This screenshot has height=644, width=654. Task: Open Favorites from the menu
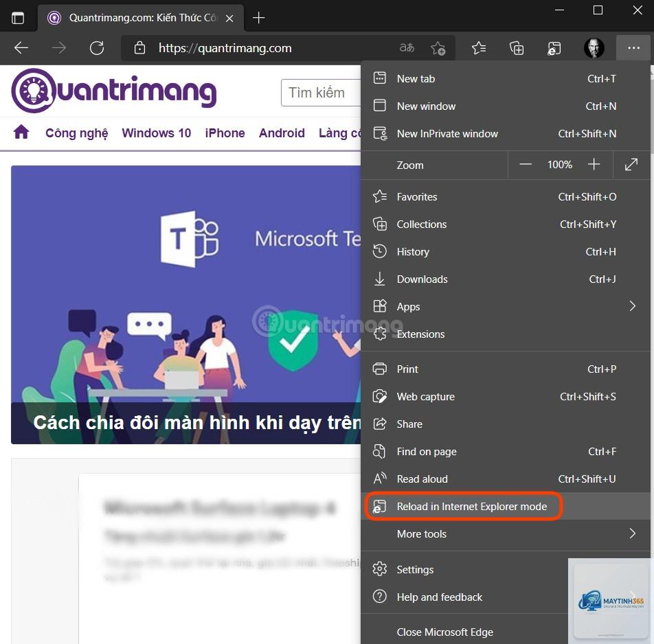[x=505, y=197]
